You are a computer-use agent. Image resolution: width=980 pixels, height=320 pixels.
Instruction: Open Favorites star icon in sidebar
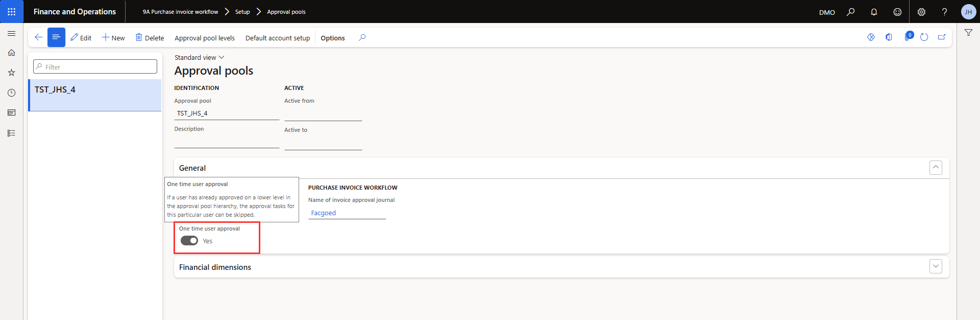pos(11,73)
